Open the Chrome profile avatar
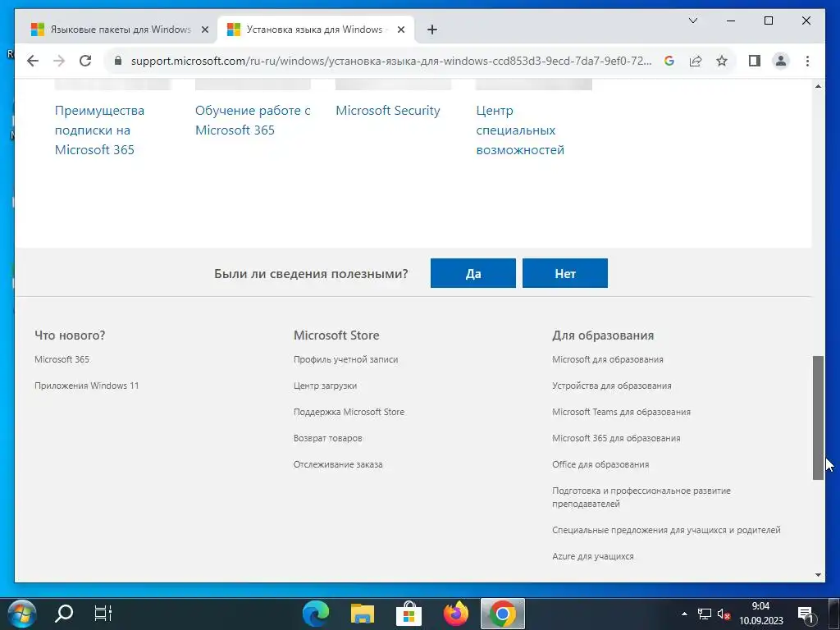 781,61
